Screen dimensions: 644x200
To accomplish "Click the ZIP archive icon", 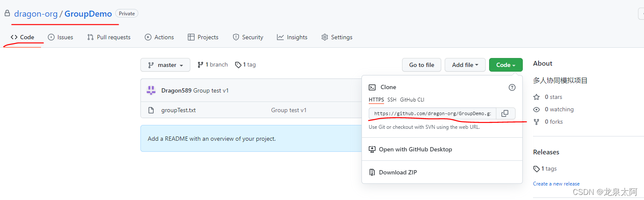I will tap(372, 172).
